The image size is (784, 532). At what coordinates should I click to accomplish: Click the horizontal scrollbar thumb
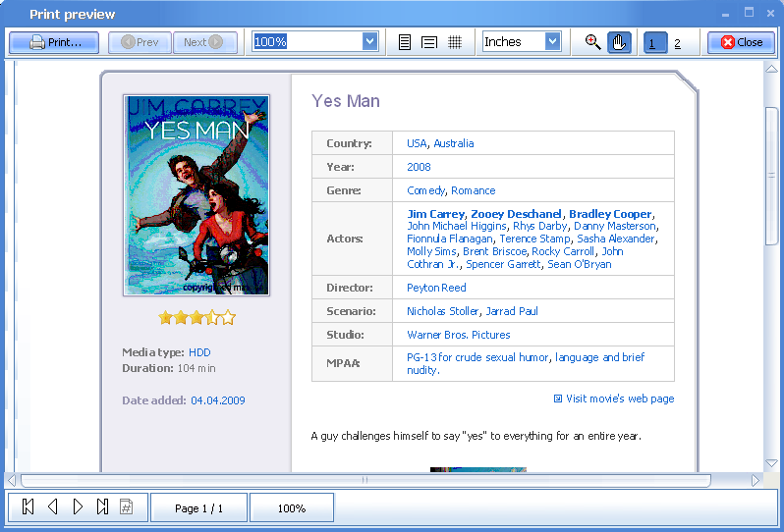point(365,481)
